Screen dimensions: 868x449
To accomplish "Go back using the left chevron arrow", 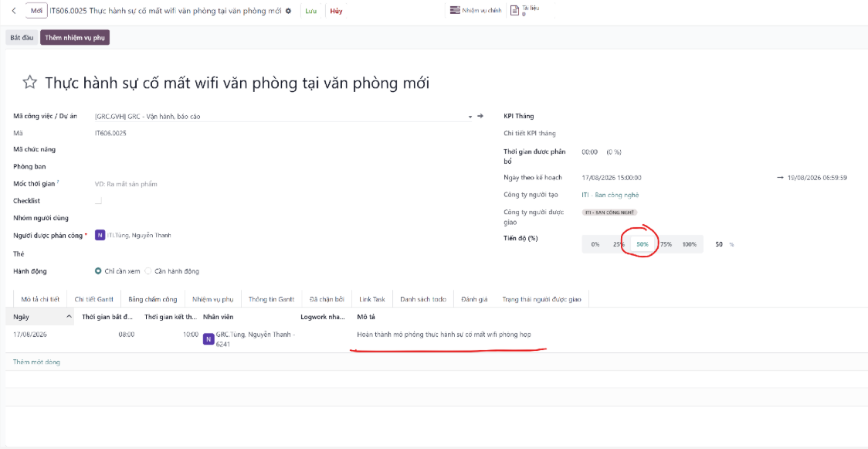I will [14, 11].
